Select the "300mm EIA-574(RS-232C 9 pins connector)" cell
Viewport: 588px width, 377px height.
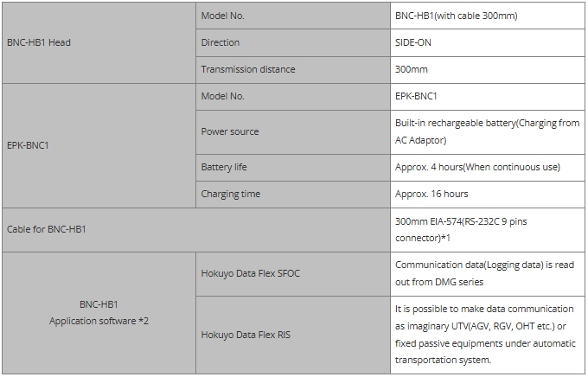point(461,229)
